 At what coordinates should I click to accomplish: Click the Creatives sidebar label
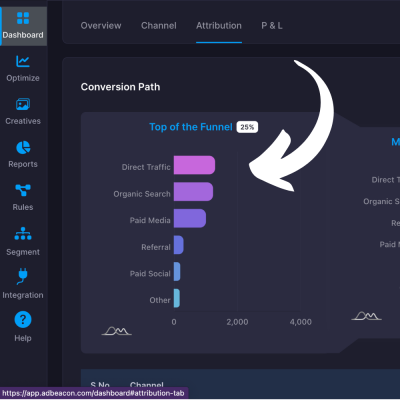pyautogui.click(x=23, y=121)
